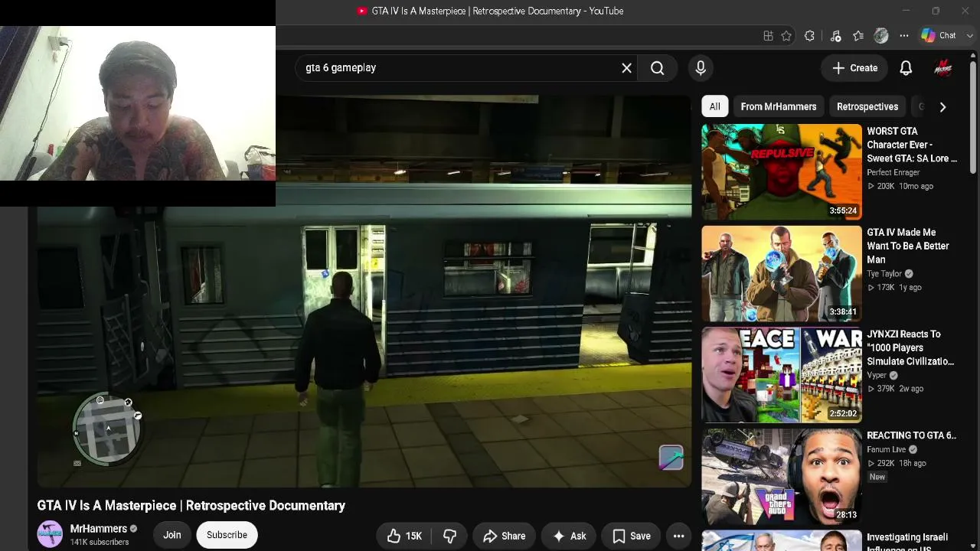Screen dimensions: 980x551
Task: Start voice search with the microphone icon
Action: click(701, 68)
